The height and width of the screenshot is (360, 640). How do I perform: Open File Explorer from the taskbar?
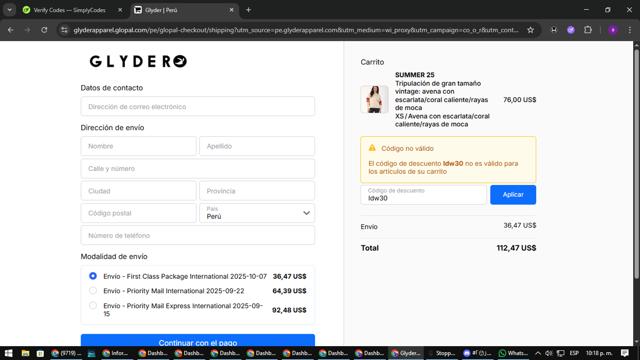(25, 353)
